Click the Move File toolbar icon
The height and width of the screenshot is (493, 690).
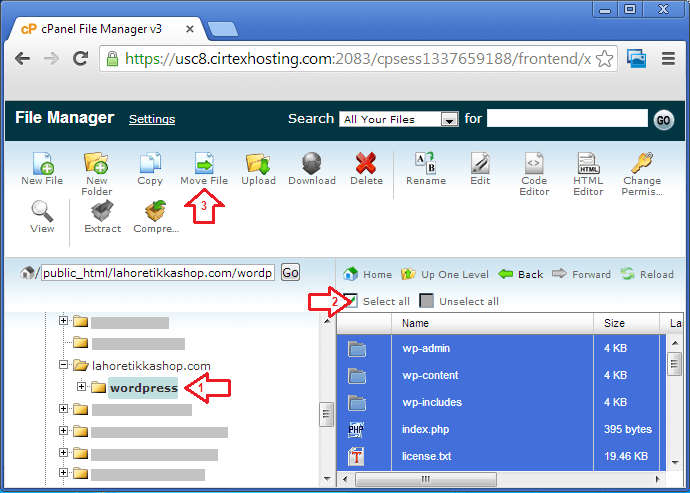(x=204, y=163)
